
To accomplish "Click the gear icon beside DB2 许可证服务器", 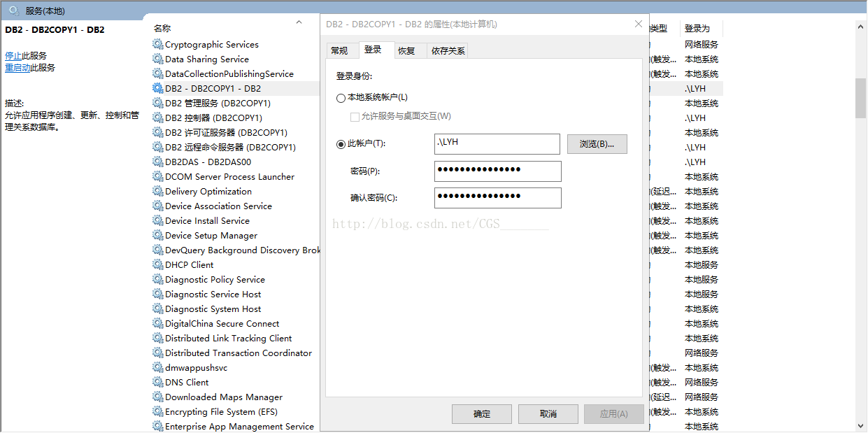I will point(158,132).
